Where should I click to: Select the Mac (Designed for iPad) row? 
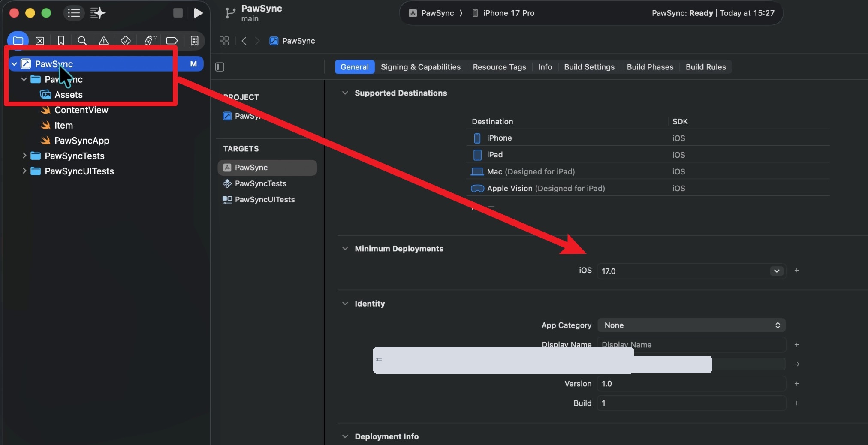648,171
